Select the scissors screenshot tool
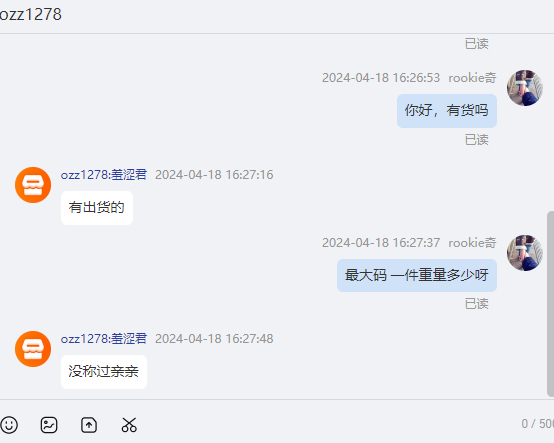 click(x=129, y=425)
